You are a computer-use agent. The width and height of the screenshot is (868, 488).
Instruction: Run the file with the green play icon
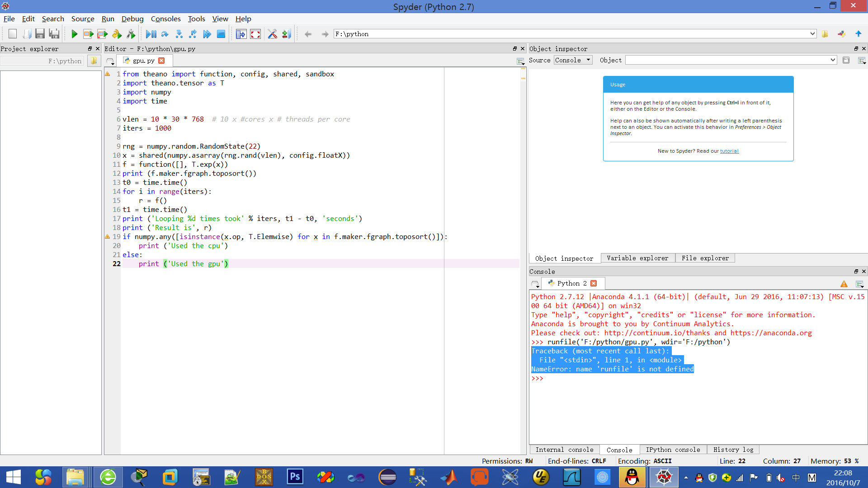[x=75, y=34]
